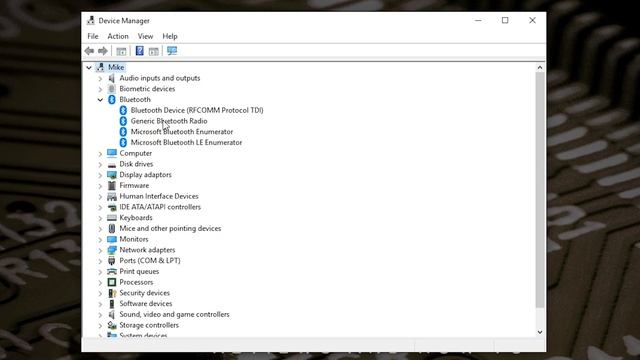
Task: Select the Display adaptors label
Action: pos(145,175)
